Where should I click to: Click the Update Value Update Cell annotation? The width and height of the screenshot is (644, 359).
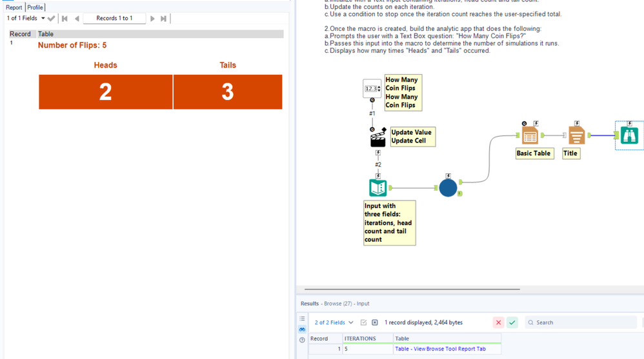pos(413,137)
